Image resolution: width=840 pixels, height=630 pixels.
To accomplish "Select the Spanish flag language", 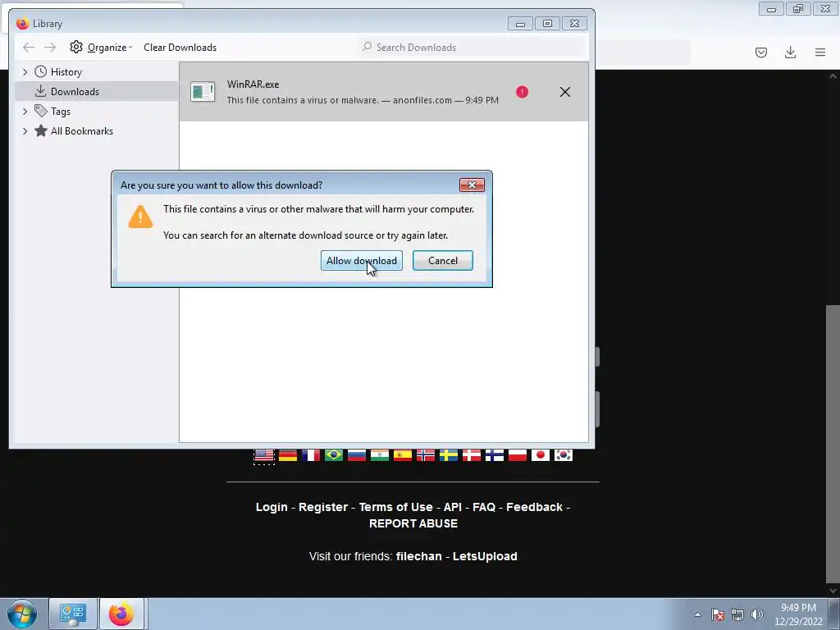I will 403,455.
